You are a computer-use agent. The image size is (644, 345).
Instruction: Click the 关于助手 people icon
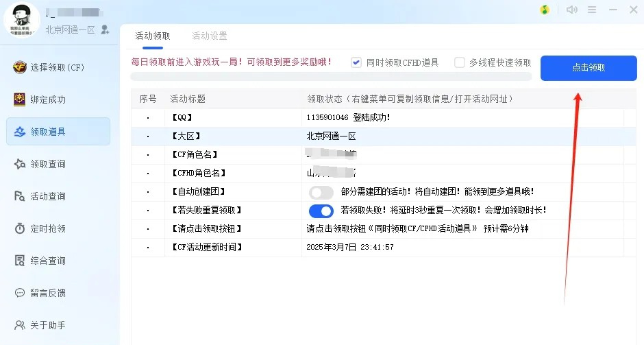(20, 325)
